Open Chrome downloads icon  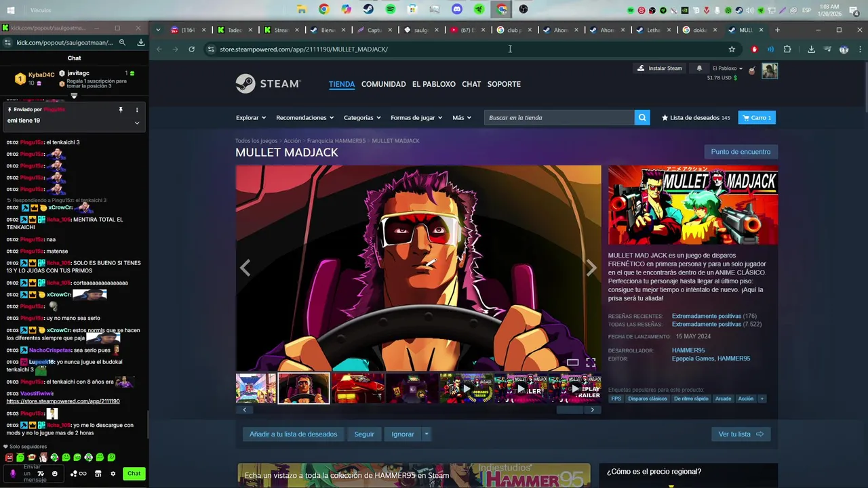point(811,49)
